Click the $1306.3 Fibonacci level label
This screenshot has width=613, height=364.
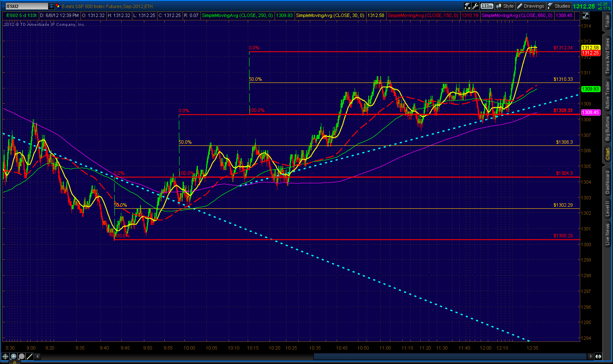point(564,142)
